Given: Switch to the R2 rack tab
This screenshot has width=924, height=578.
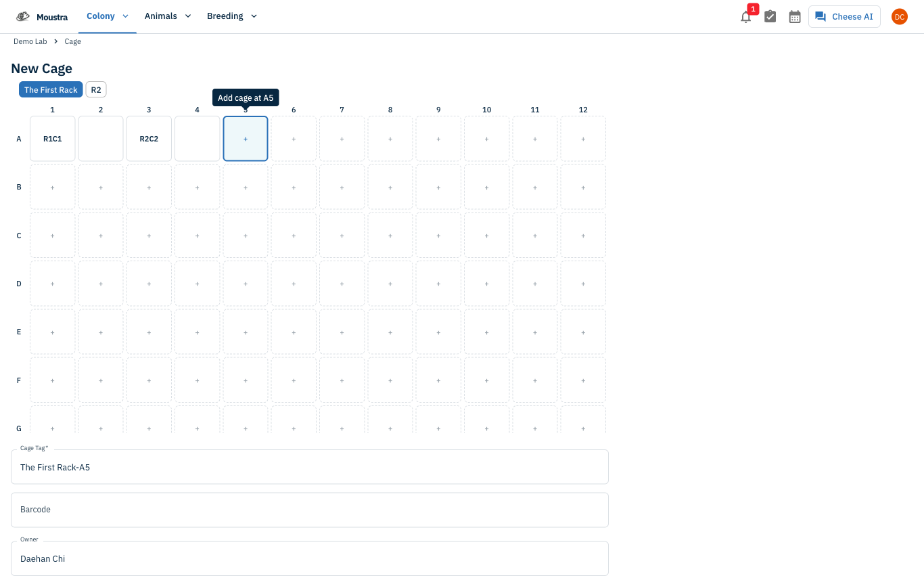Looking at the screenshot, I should click(x=96, y=90).
